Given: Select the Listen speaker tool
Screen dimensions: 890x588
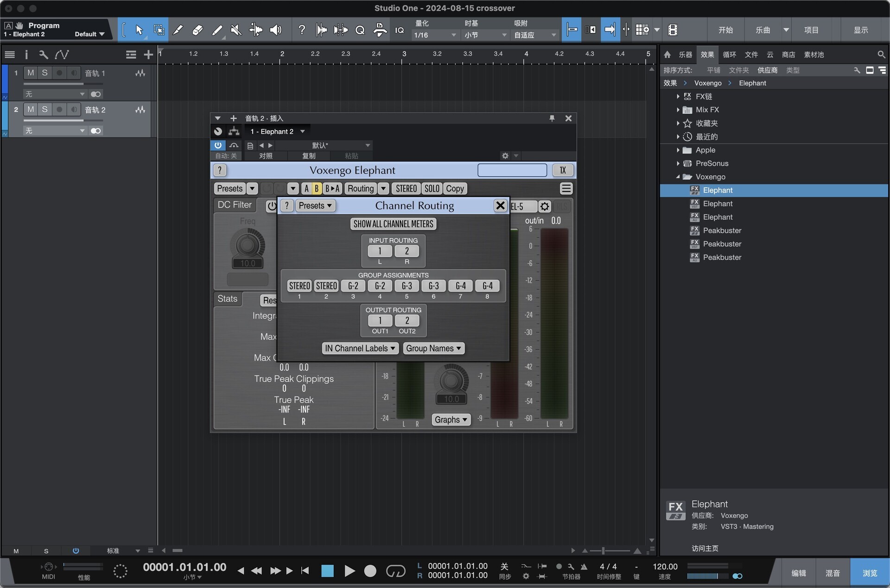Looking at the screenshot, I should tap(275, 30).
